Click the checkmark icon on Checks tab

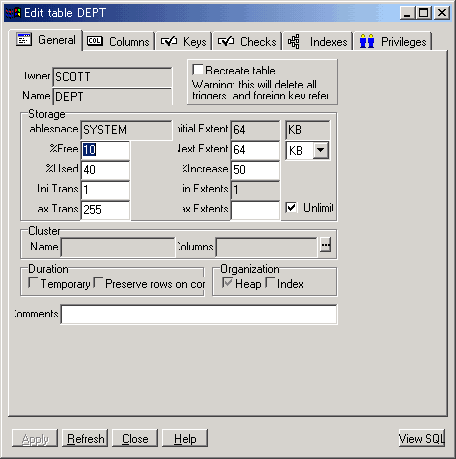226,41
